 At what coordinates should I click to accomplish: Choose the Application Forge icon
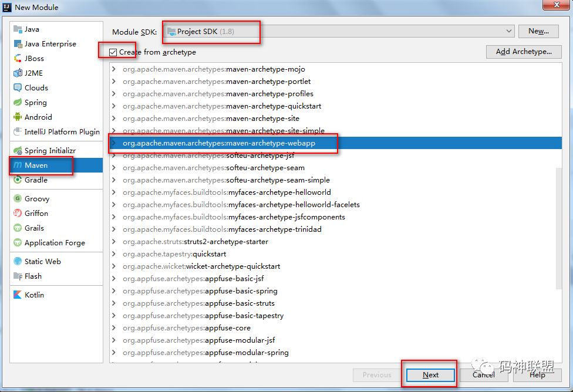click(18, 242)
